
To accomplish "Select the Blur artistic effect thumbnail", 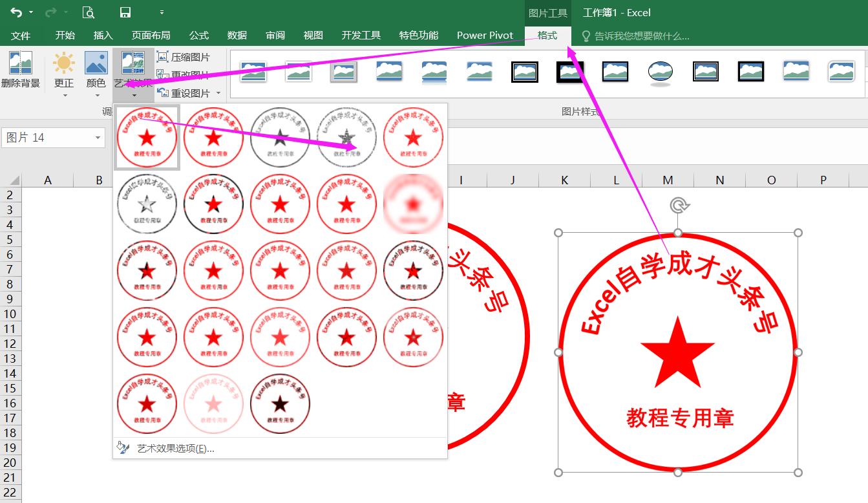I will 413,203.
